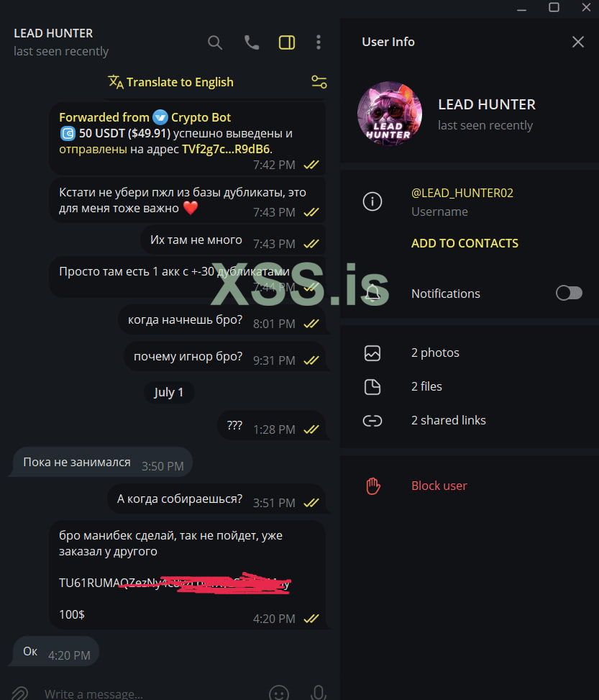Open LEAD HUNTER profile avatar picture
The height and width of the screenshot is (700, 599).
[390, 114]
